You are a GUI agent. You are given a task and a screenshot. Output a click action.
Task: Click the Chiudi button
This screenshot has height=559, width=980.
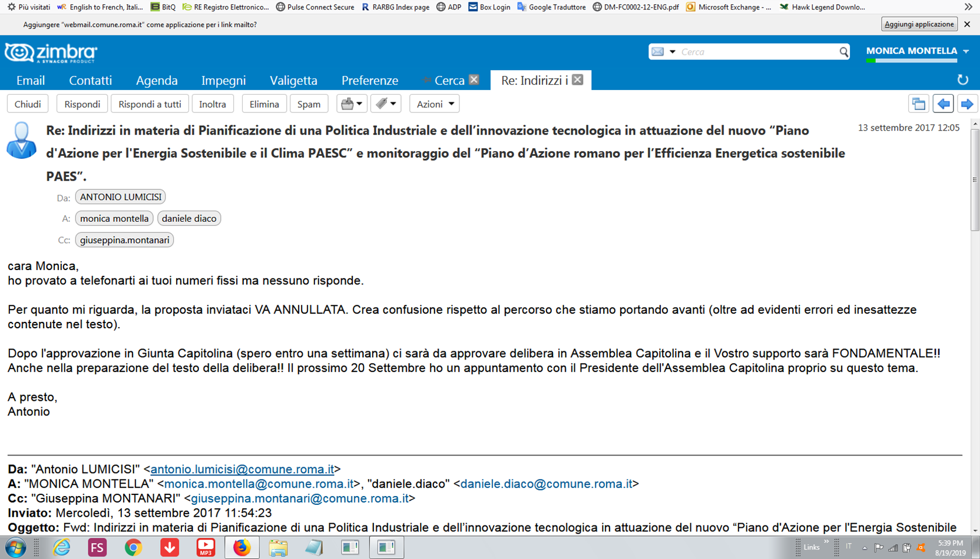tap(28, 104)
